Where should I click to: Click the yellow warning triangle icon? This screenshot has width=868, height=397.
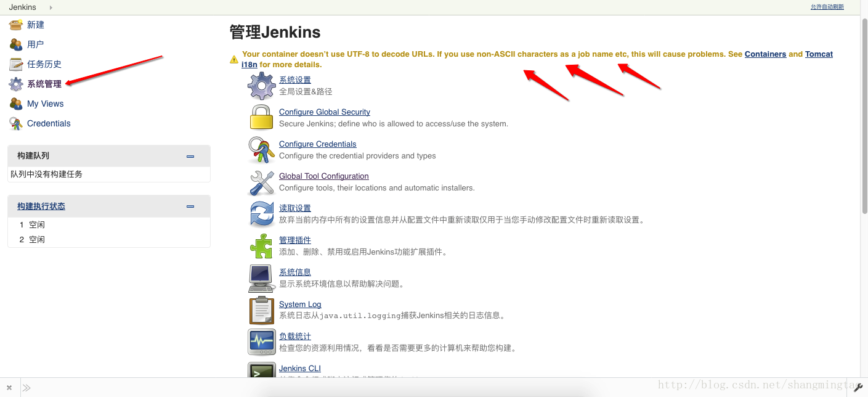[234, 60]
